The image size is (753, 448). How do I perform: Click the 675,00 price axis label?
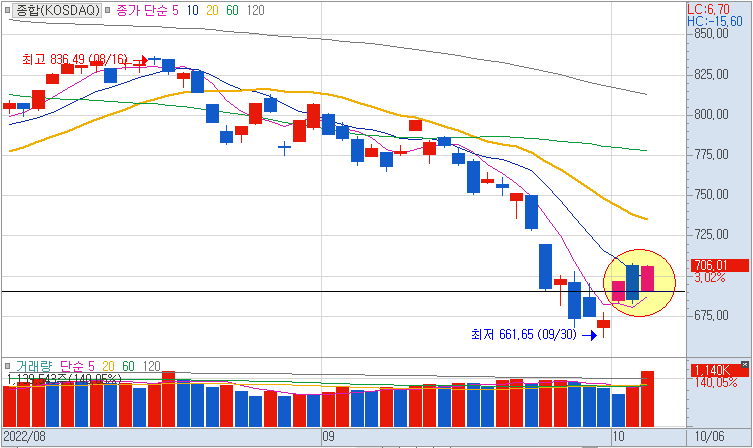pyautogui.click(x=711, y=315)
